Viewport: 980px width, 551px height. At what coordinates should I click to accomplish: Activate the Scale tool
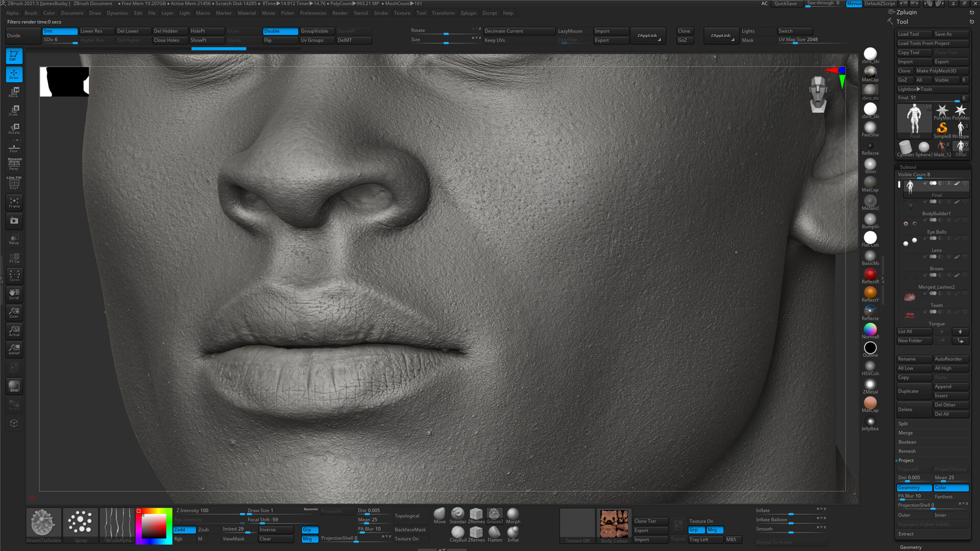(x=13, y=110)
